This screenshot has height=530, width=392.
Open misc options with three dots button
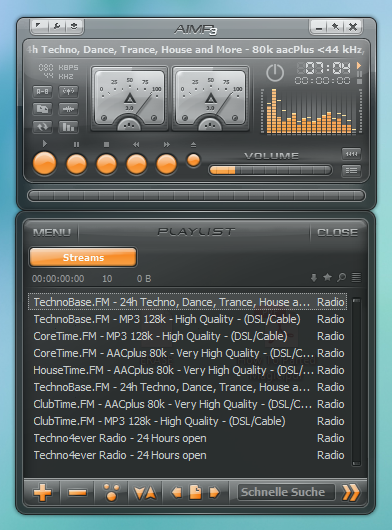111,492
